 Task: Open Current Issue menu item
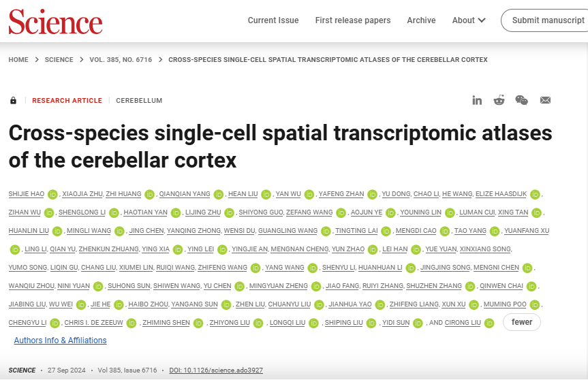click(273, 20)
